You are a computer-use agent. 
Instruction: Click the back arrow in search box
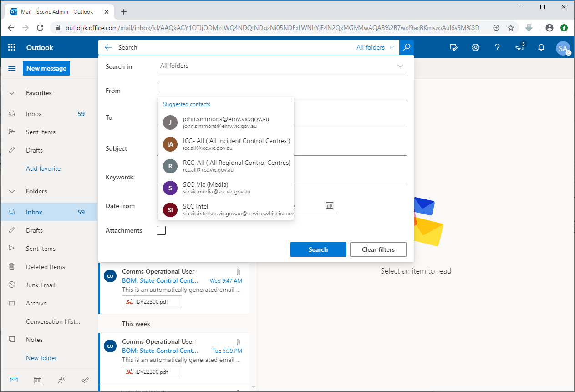[108, 47]
